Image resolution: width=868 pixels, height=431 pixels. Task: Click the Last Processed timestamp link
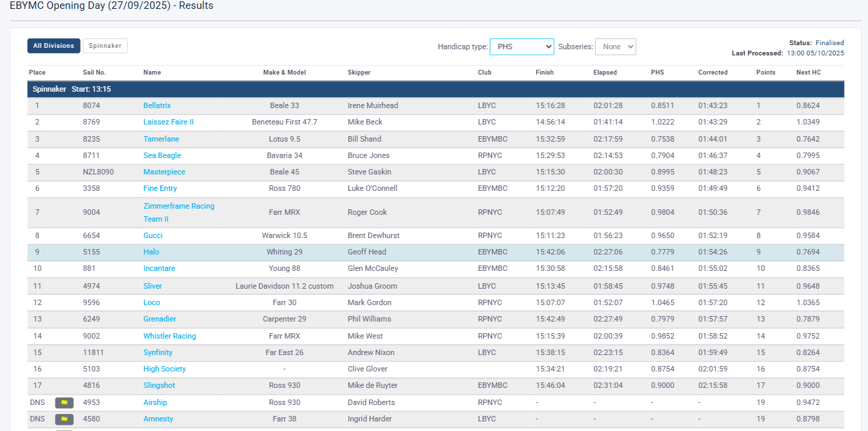click(x=815, y=53)
